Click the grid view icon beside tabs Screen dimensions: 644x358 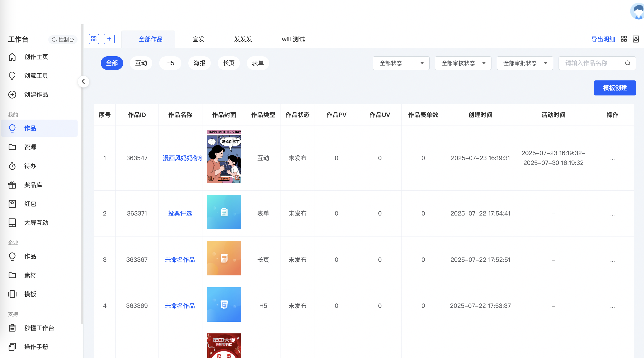click(x=94, y=39)
